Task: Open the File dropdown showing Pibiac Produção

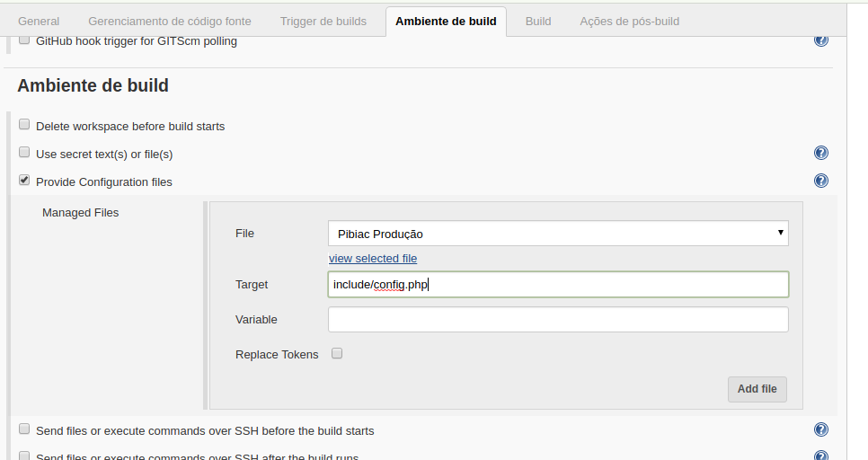Action: (x=558, y=234)
